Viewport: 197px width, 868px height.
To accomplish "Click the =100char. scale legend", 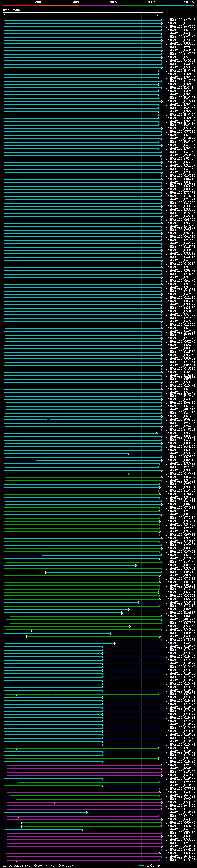I will pyautogui.click(x=150, y=866).
